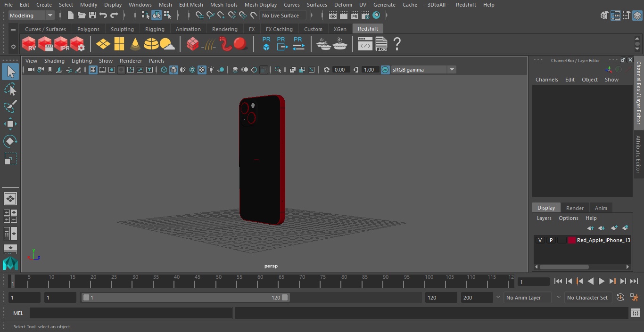644x332 pixels.
Task: Create Redshift spot cone light icon
Action: tap(135, 44)
